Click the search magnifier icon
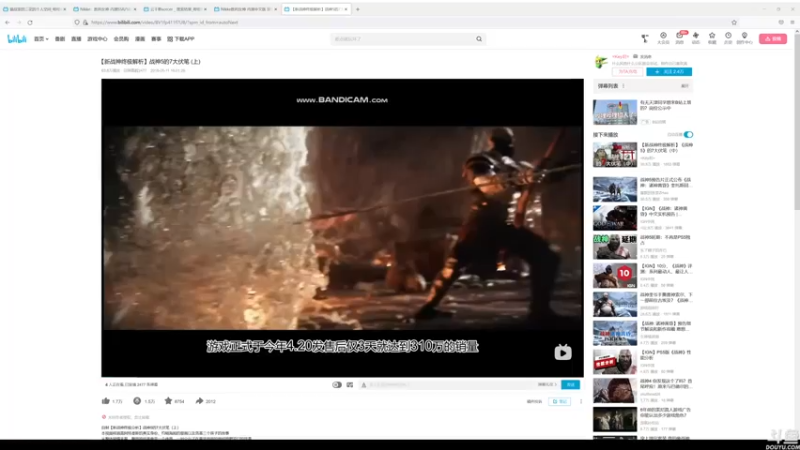Viewport: 800px width, 450px height. pos(479,39)
